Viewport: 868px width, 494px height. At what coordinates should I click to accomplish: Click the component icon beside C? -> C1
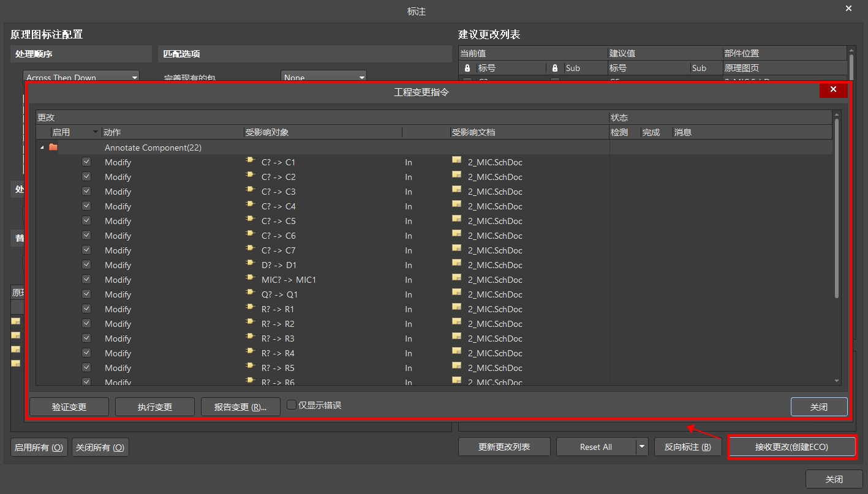250,162
